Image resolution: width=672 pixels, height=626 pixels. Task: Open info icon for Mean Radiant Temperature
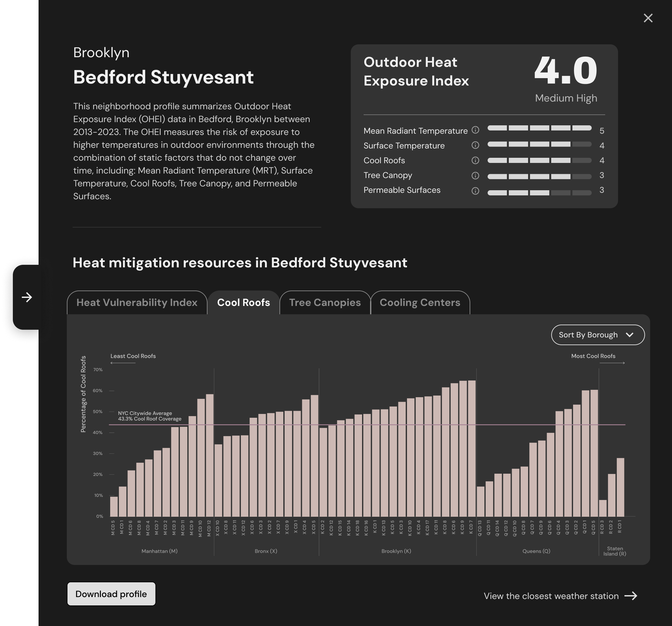[x=475, y=130]
